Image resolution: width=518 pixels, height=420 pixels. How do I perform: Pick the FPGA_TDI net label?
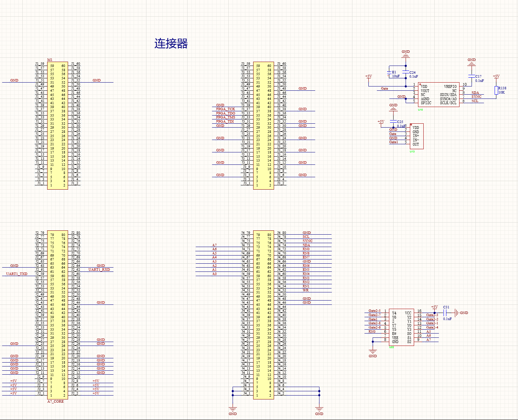click(x=225, y=122)
